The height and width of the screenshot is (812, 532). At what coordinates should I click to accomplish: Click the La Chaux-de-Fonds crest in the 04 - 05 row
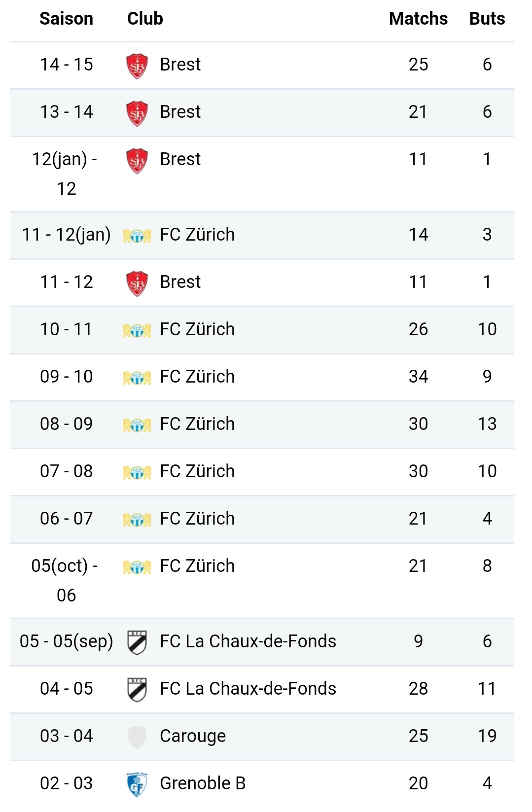pos(137,689)
